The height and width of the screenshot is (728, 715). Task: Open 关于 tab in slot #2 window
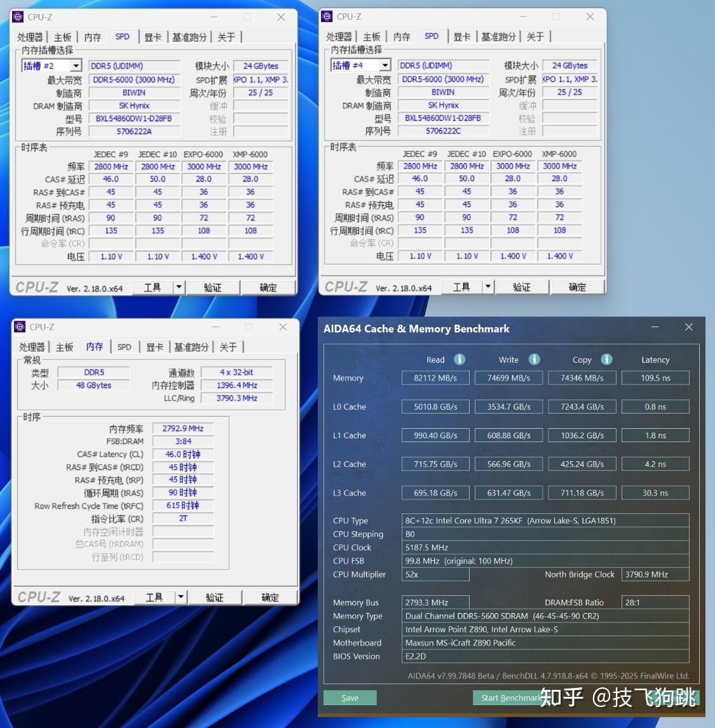coord(226,37)
